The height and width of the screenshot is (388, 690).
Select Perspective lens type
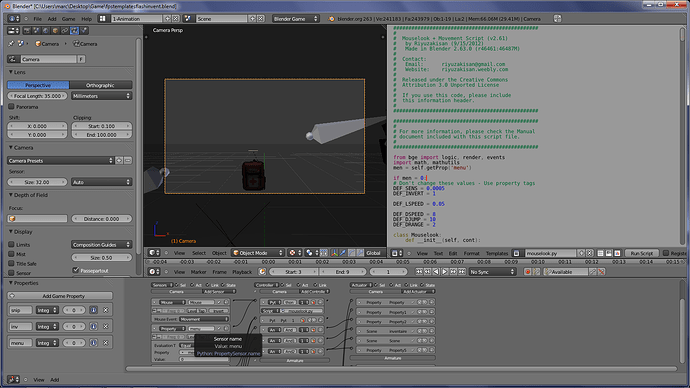tap(38, 85)
